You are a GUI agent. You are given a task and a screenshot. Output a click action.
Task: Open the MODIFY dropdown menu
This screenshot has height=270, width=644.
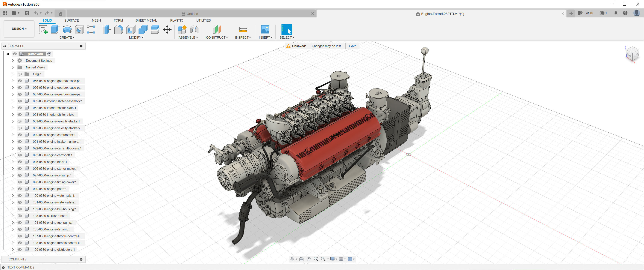[136, 37]
